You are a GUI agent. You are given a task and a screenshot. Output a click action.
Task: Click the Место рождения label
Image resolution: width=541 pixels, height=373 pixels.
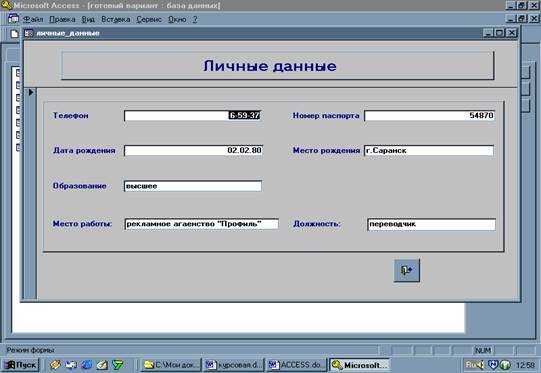(326, 150)
